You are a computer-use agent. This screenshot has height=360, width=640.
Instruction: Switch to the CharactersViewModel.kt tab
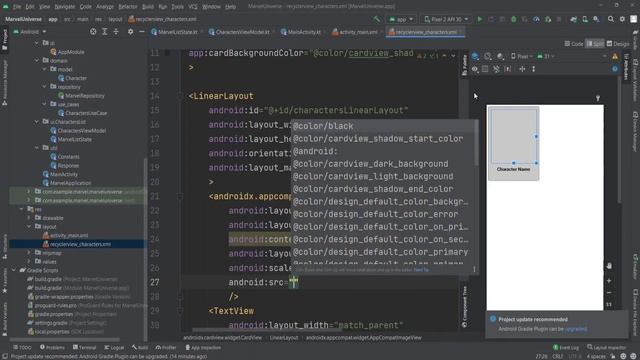242,32
